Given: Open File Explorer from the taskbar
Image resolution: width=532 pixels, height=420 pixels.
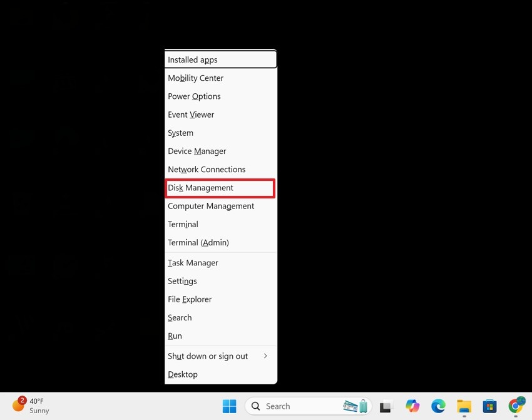Looking at the screenshot, I should tap(464, 406).
